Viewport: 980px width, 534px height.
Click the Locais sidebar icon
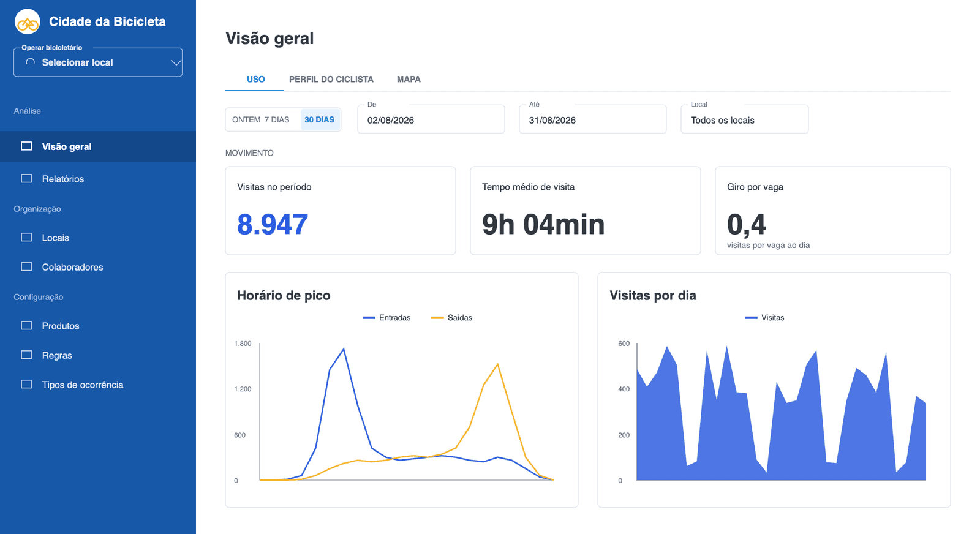tap(26, 238)
